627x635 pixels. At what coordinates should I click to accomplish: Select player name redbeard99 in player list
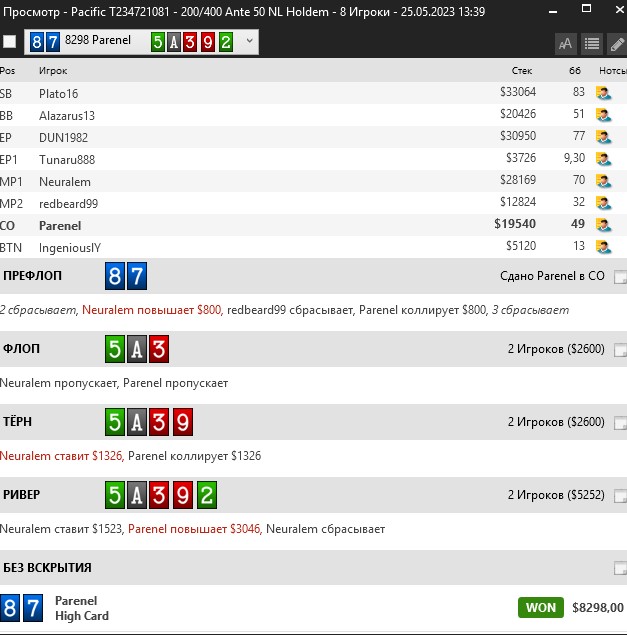click(68, 204)
